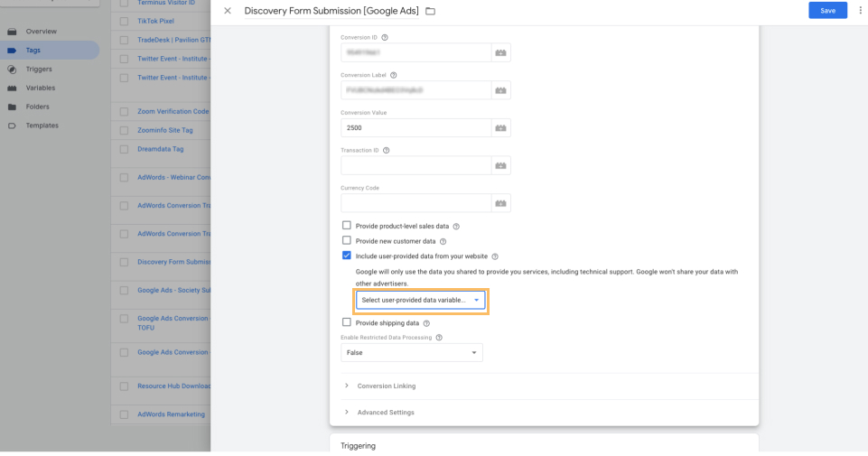Open variable picker for Conversion Label
Screen dimensions: 868x456
coord(500,90)
